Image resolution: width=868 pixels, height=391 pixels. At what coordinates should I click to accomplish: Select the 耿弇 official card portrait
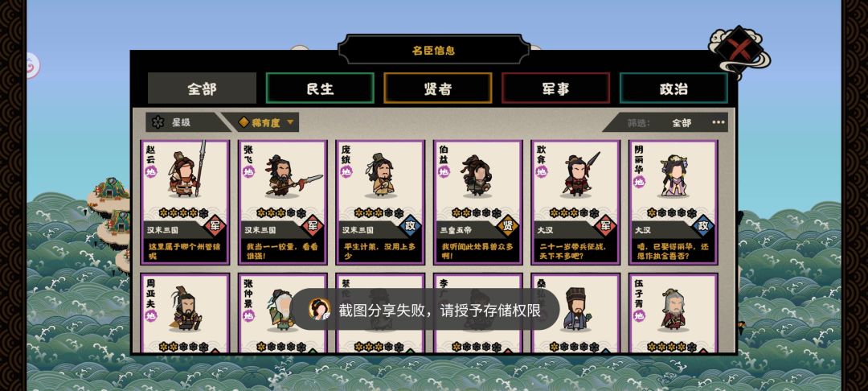[x=578, y=175]
